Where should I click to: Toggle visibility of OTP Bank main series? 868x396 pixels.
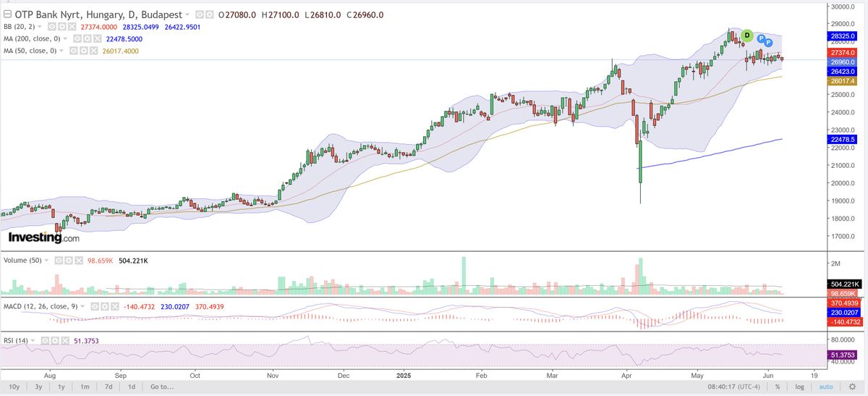click(200, 14)
